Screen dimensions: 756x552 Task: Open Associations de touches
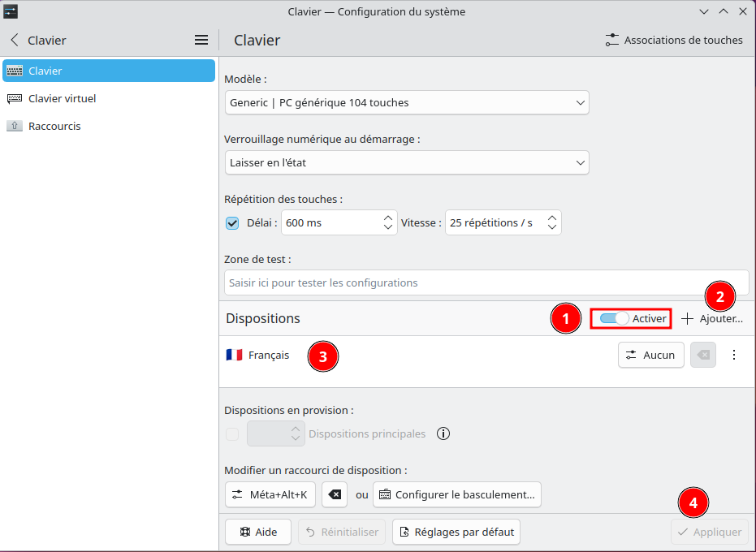674,40
